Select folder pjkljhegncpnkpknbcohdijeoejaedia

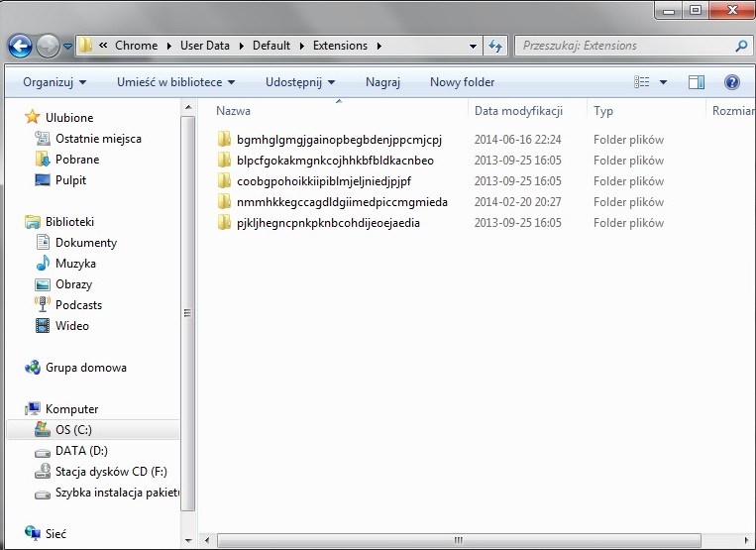pos(328,223)
